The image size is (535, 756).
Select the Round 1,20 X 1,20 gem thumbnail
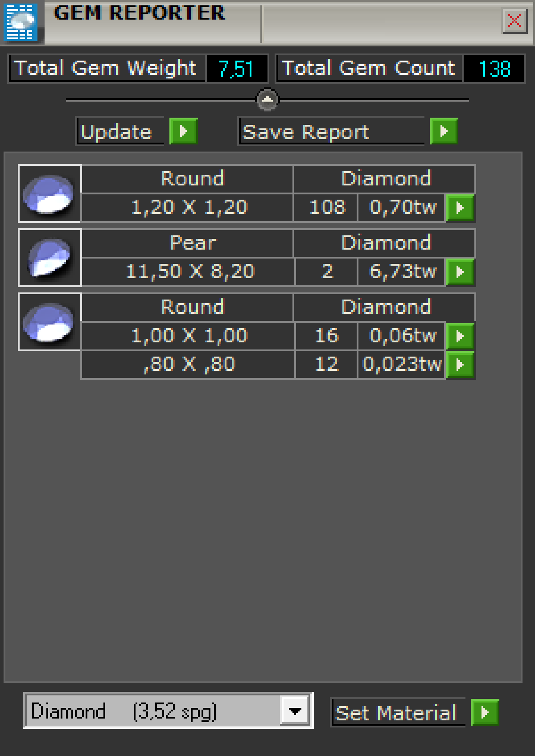(49, 193)
